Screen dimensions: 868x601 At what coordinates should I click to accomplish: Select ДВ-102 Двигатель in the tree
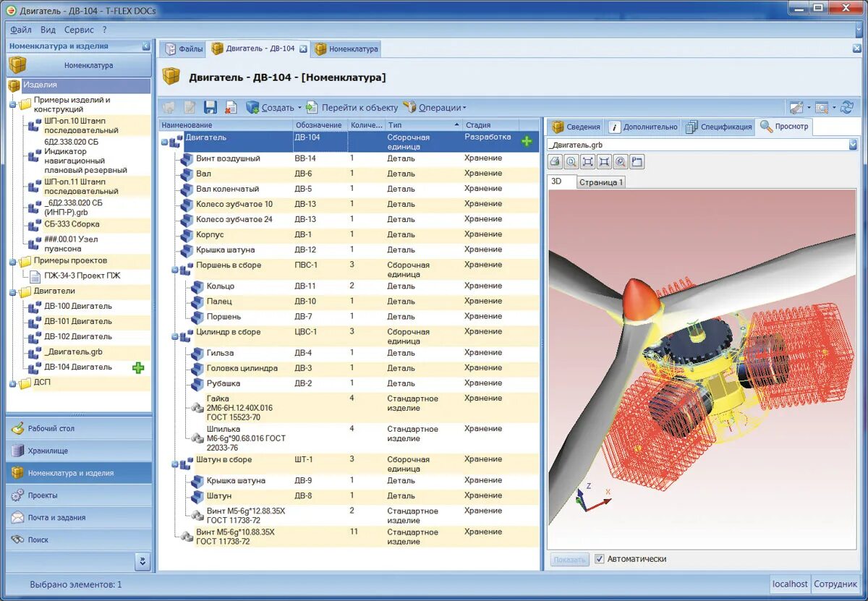[x=77, y=336]
